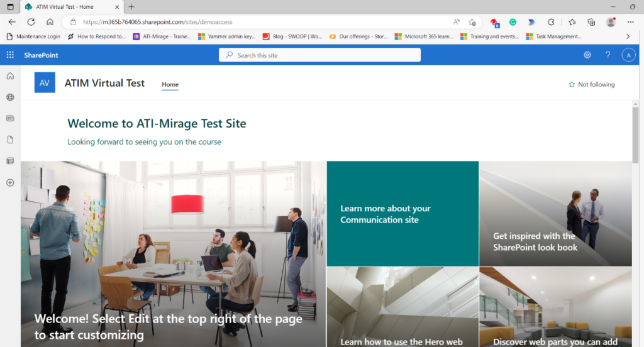Open Learn more about your Communication site tile
644x347 pixels.
coord(402,214)
